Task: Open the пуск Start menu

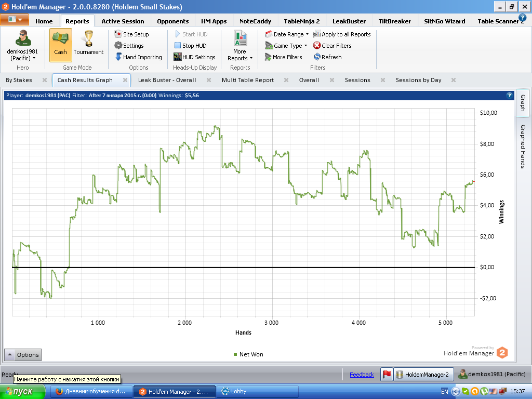Action: 22,391
